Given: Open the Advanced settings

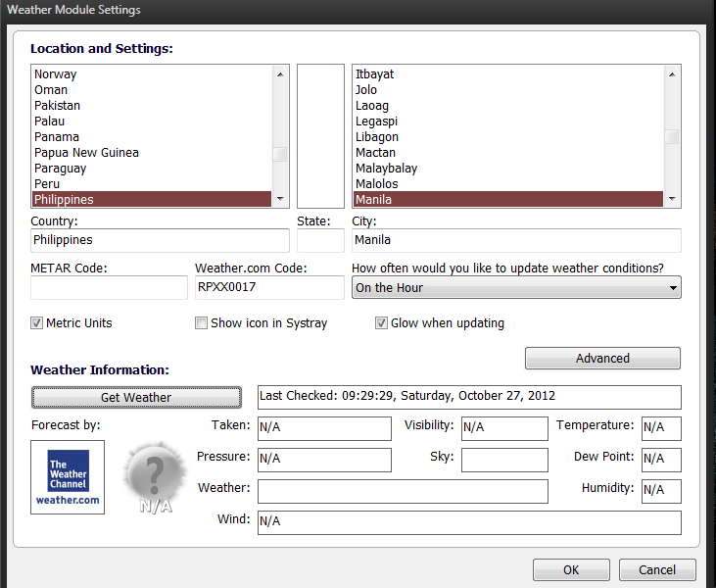Looking at the screenshot, I should (x=602, y=359).
